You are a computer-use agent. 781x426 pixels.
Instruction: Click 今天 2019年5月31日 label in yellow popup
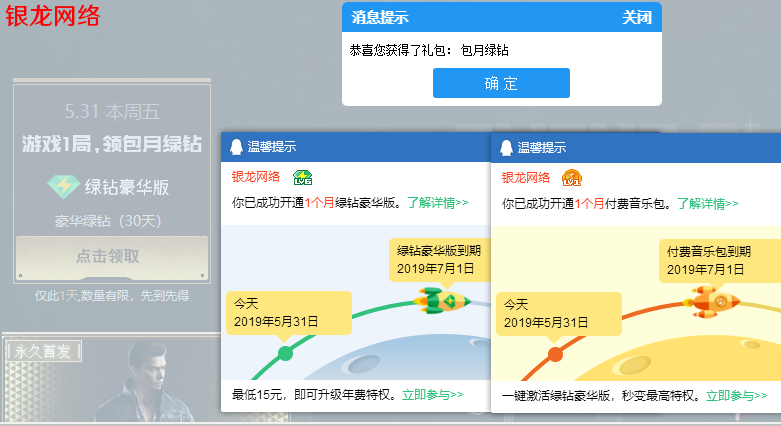pyautogui.click(x=559, y=314)
